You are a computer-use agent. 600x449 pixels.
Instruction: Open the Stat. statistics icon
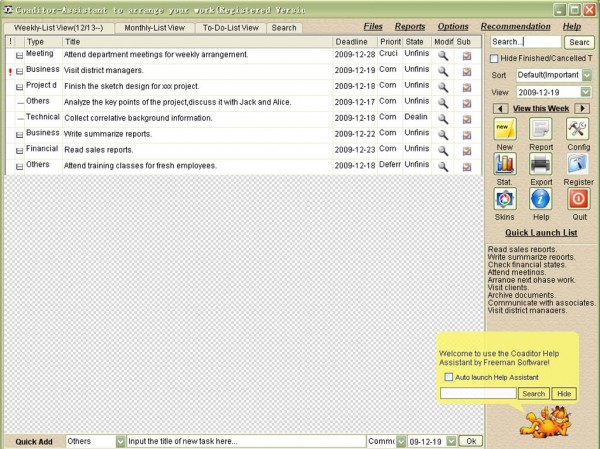[505, 164]
